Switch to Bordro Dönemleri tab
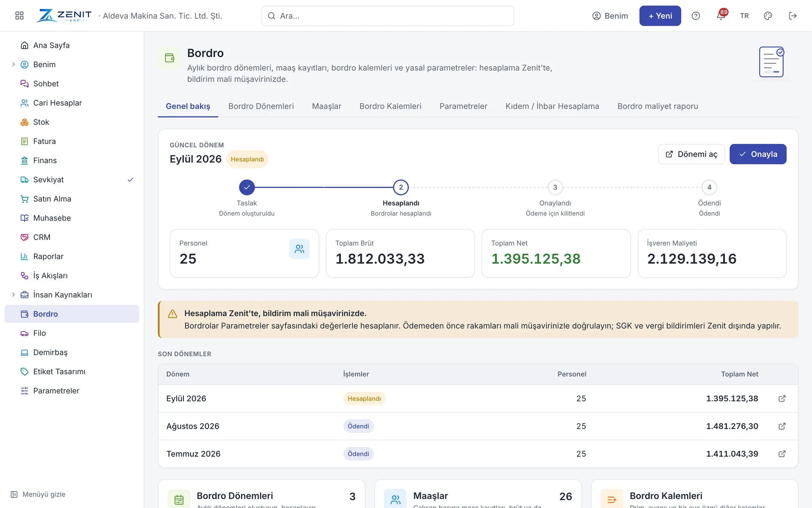812x508 pixels. [x=261, y=106]
